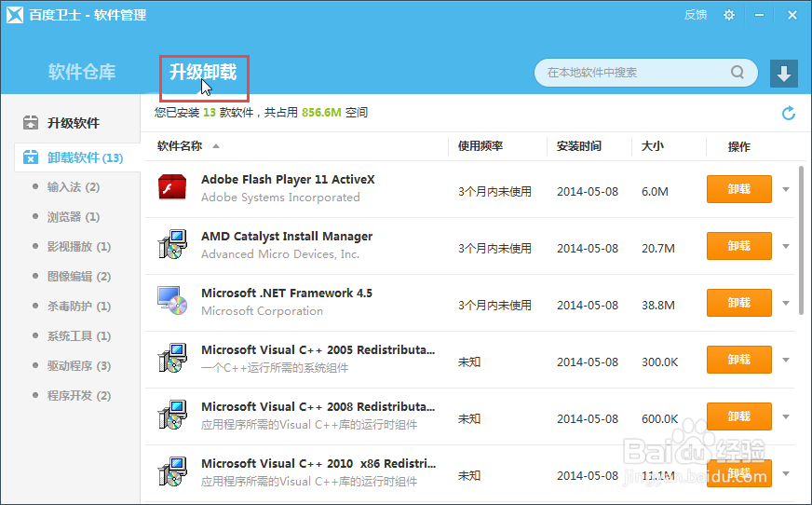The width and height of the screenshot is (812, 505).
Task: Click the Visual C++ 2008 Redistributable icon
Action: (172, 415)
